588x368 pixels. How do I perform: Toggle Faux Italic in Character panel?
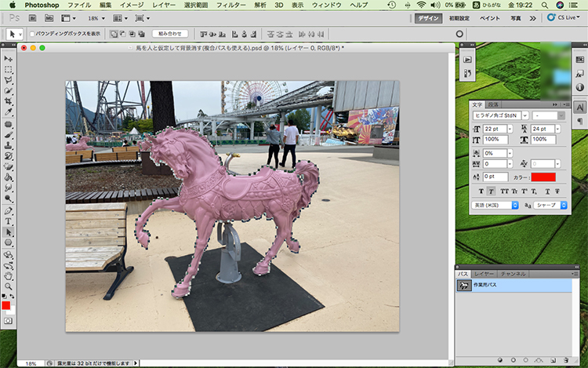point(491,191)
